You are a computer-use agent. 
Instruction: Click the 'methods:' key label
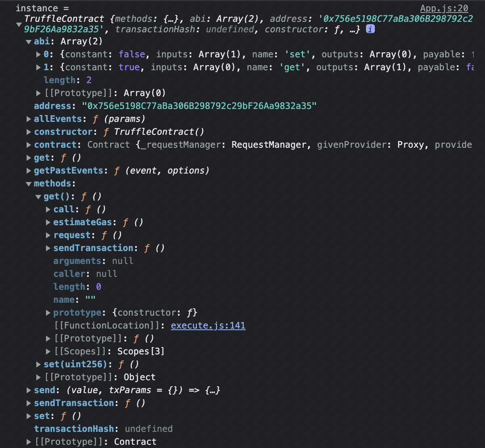point(55,183)
